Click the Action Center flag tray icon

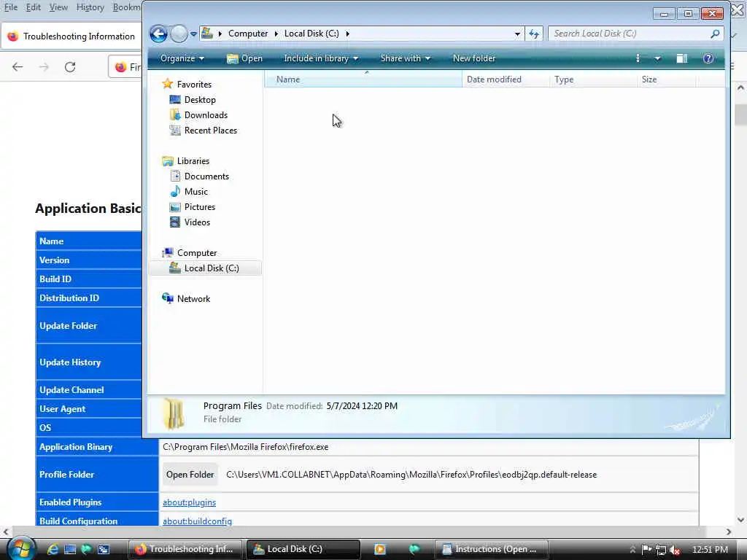pyautogui.click(x=646, y=550)
